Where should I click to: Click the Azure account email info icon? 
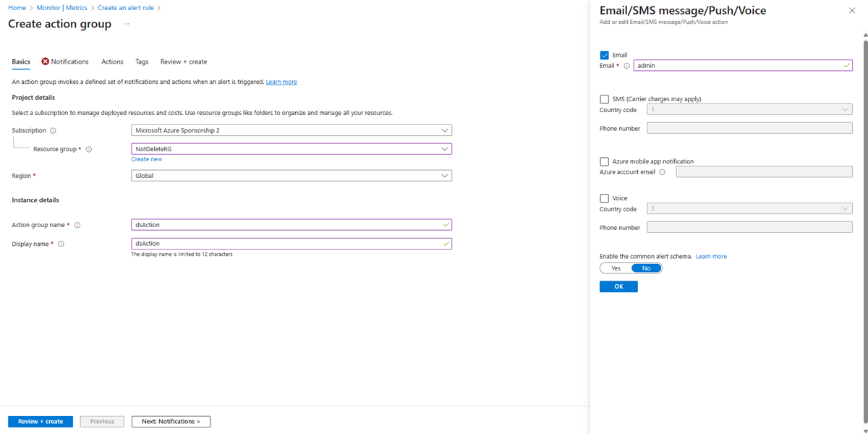click(x=663, y=172)
